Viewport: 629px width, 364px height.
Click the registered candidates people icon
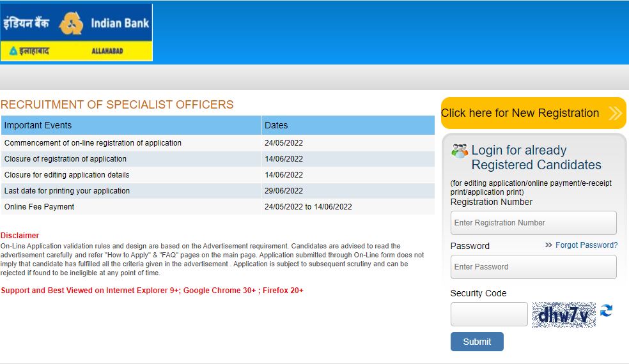coord(459,151)
